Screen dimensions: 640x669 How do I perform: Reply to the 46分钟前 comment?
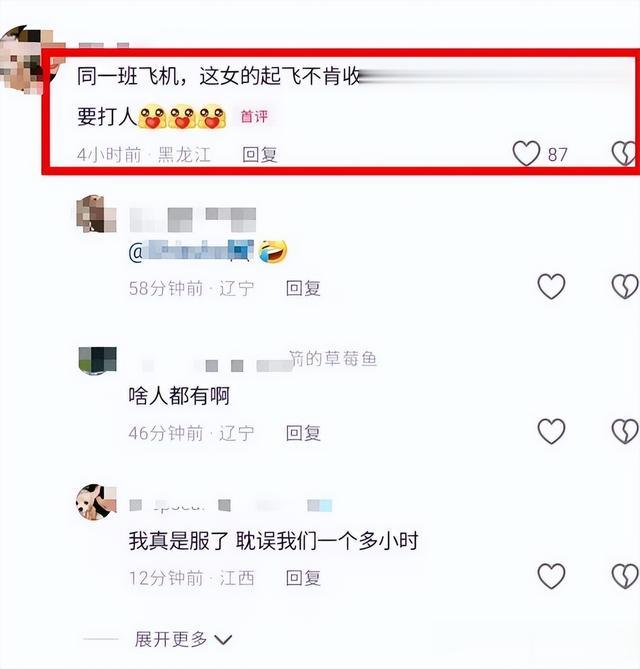(303, 433)
